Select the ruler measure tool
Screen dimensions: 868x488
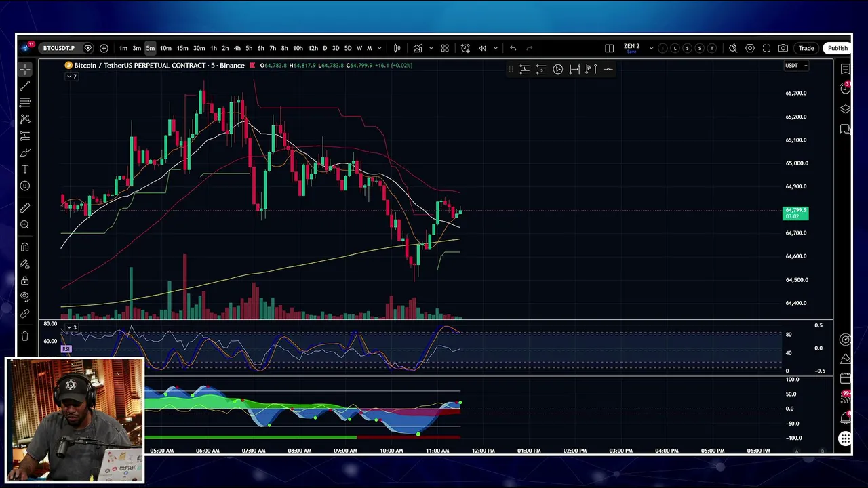point(25,208)
